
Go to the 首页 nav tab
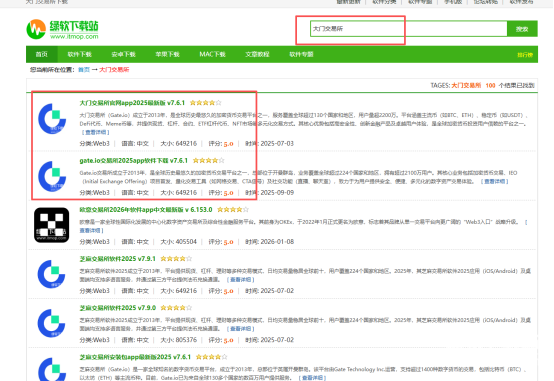point(42,54)
